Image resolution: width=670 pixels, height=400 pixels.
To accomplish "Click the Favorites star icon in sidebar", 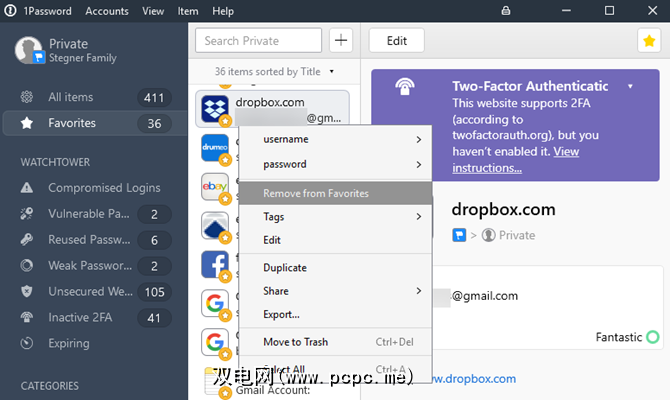I will pos(26,123).
